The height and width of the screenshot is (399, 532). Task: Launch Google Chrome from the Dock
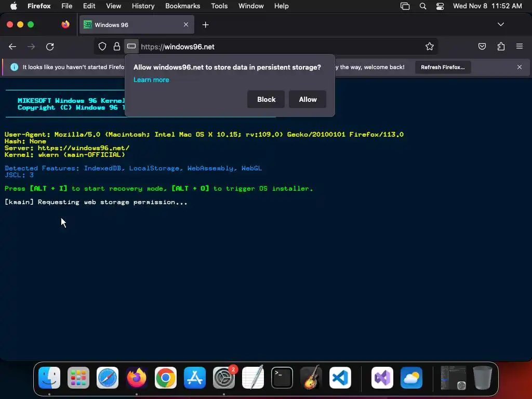coord(166,378)
